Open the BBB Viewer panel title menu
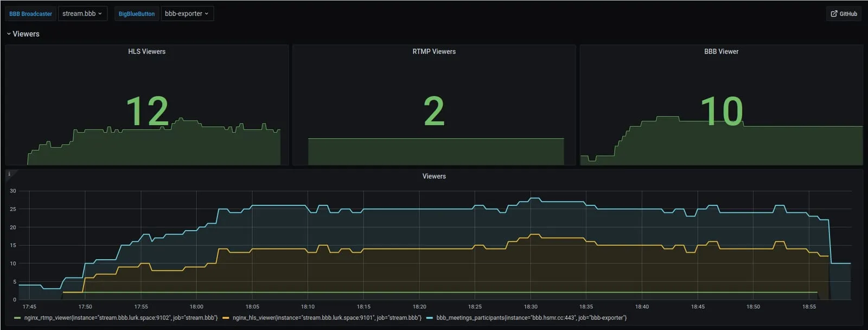This screenshot has height=330, width=868. click(721, 51)
